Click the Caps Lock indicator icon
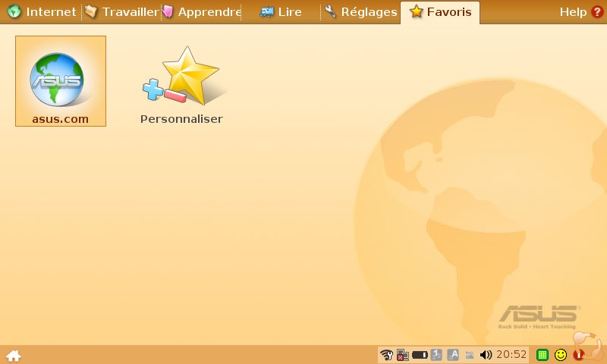Image resolution: width=607 pixels, height=364 pixels. tap(453, 355)
